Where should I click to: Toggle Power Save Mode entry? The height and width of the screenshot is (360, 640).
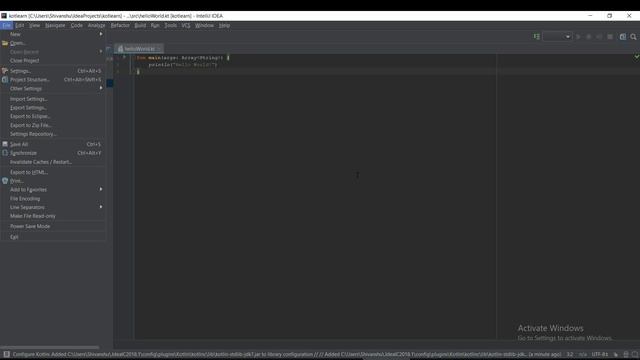(53, 226)
